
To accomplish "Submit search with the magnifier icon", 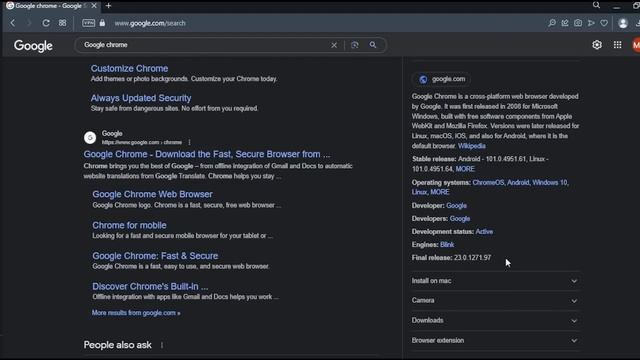I will [373, 45].
